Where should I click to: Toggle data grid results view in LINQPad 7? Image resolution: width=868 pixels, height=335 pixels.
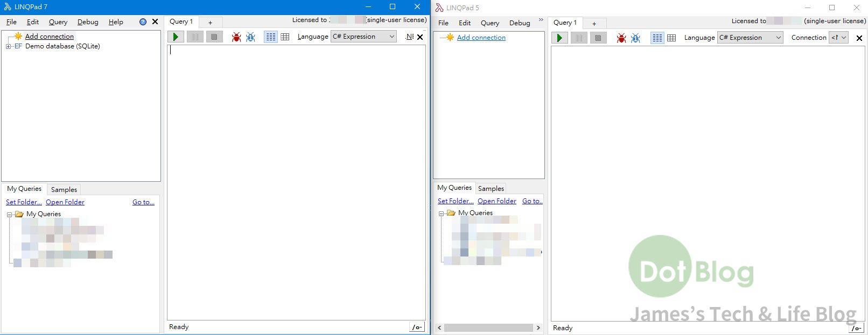[x=285, y=37]
